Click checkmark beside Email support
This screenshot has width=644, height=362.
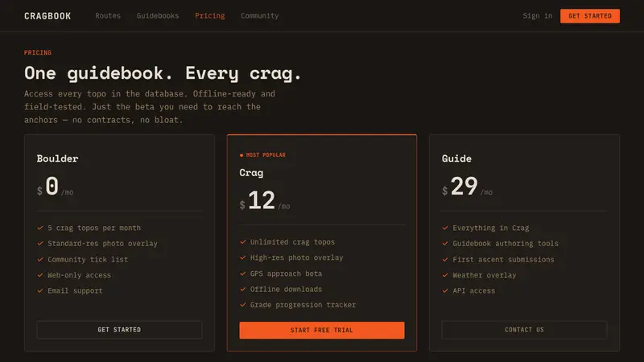pos(40,290)
